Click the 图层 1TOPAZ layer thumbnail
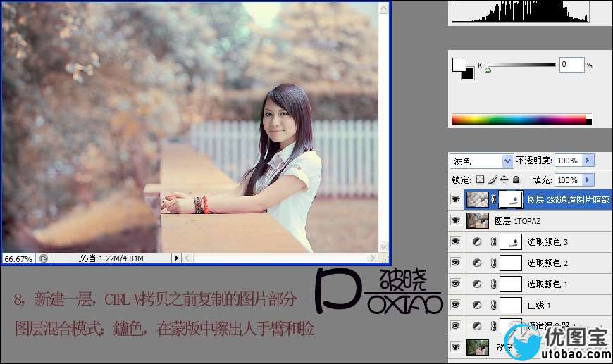The height and width of the screenshot is (364, 613). [x=477, y=220]
